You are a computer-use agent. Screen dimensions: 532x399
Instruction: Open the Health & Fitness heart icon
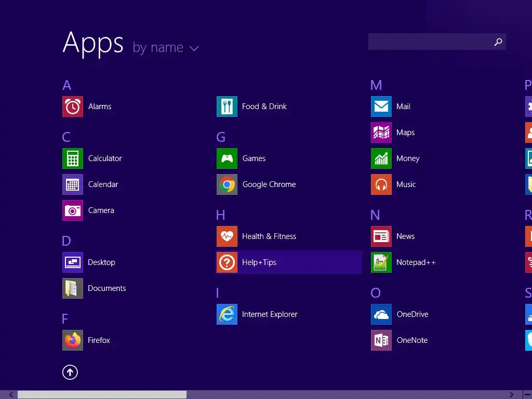[x=227, y=236]
